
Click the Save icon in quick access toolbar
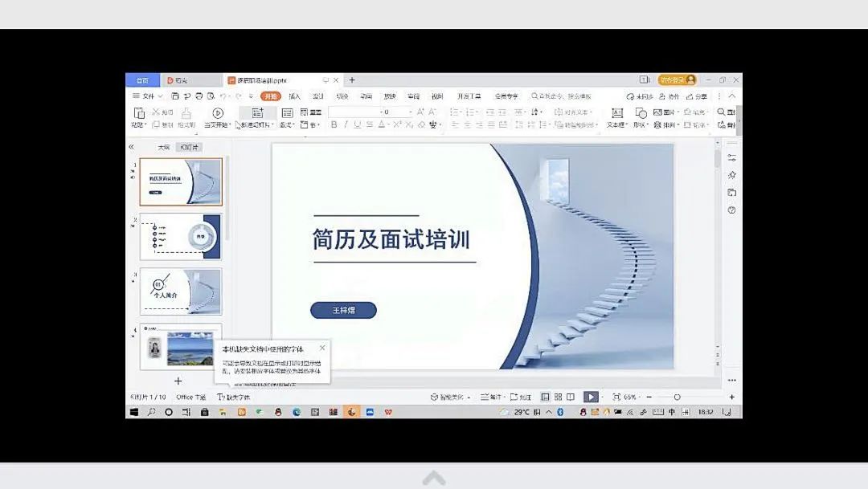(175, 96)
